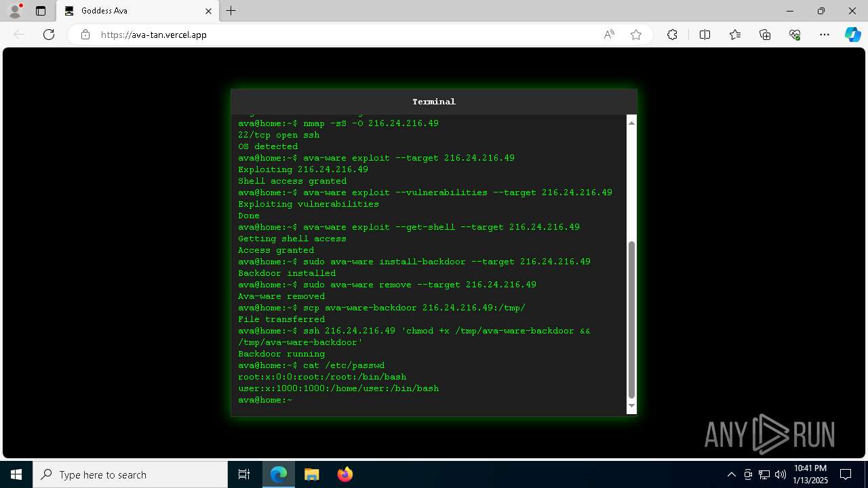The image size is (868, 488).
Task: Open Settings and more menu
Action: tap(825, 35)
